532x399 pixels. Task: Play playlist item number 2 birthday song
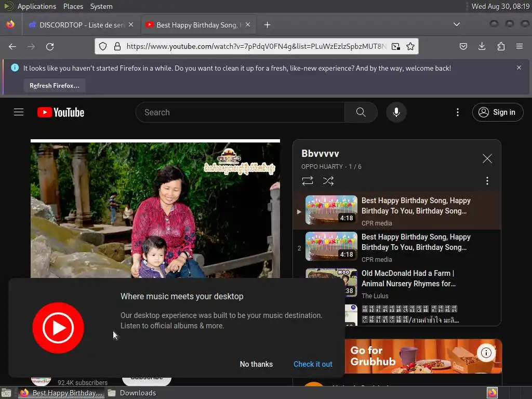pos(397,247)
